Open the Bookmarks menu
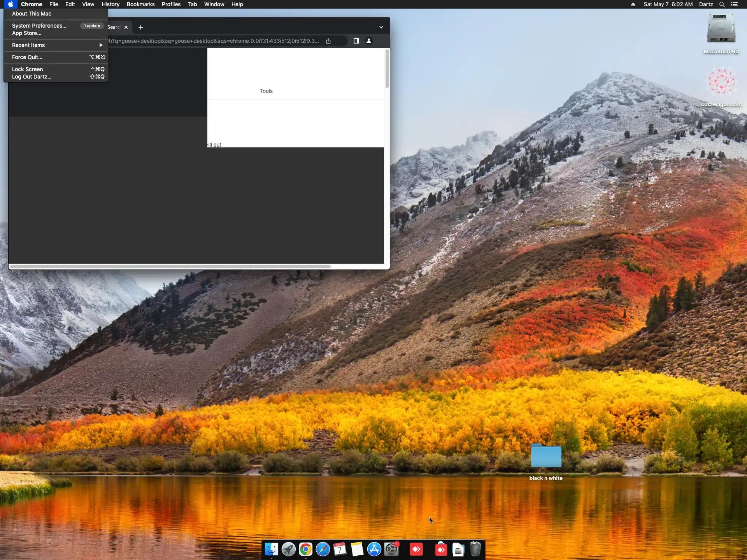747x560 pixels. pos(140,4)
